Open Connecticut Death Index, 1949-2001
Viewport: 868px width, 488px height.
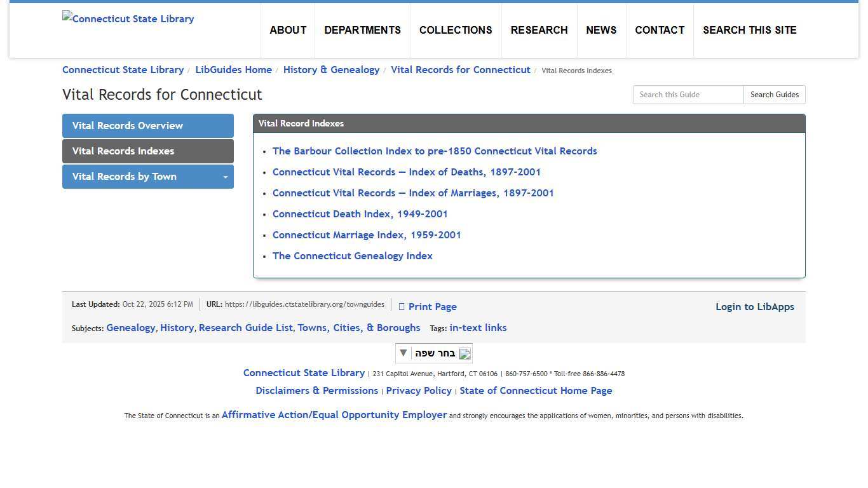(x=360, y=214)
